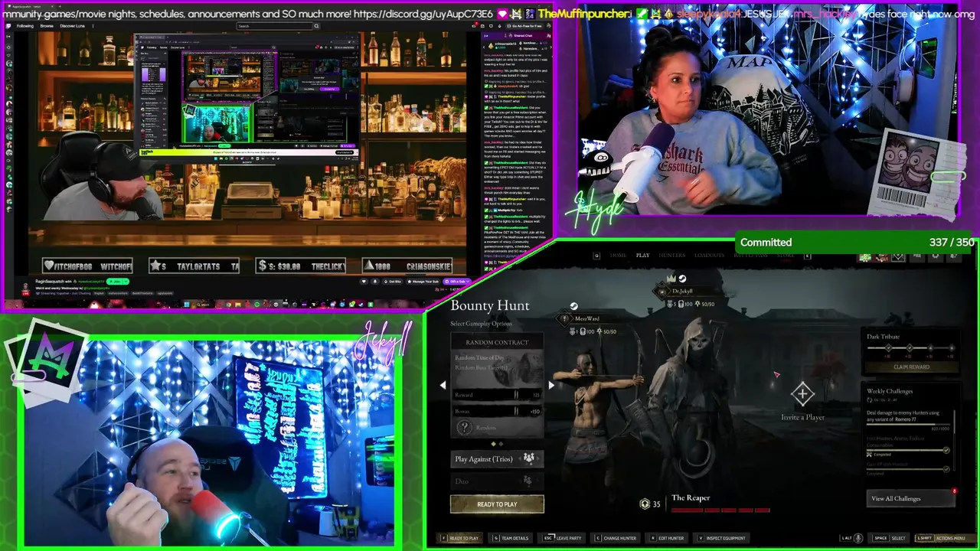Screen dimensions: 980x551
Task: Click the V Inspect Equipment hint
Action: (x=720, y=538)
